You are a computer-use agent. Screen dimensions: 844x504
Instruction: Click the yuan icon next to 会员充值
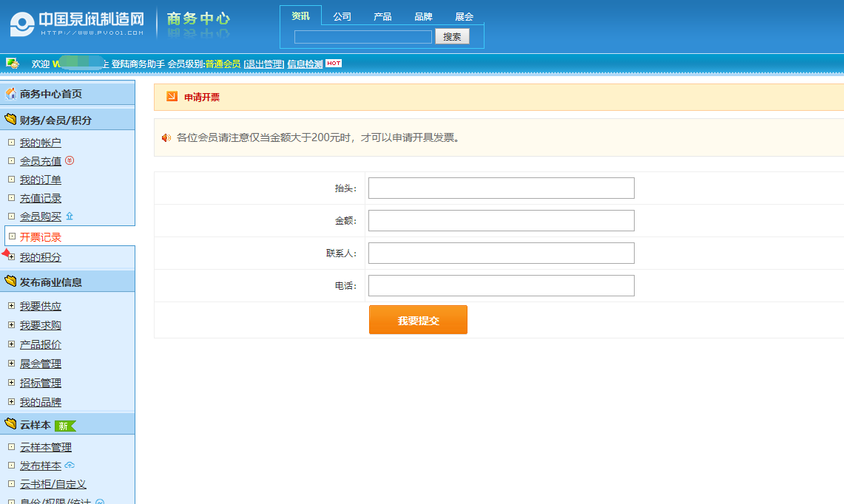tap(70, 160)
